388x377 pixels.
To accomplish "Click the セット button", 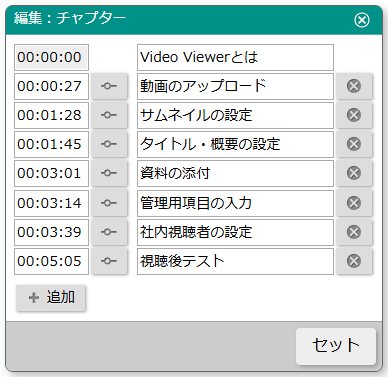I will point(336,345).
